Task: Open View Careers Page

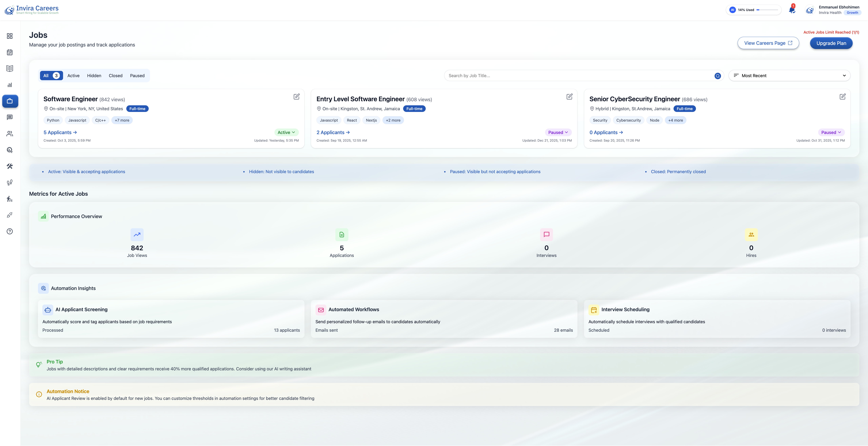Action: click(768, 43)
